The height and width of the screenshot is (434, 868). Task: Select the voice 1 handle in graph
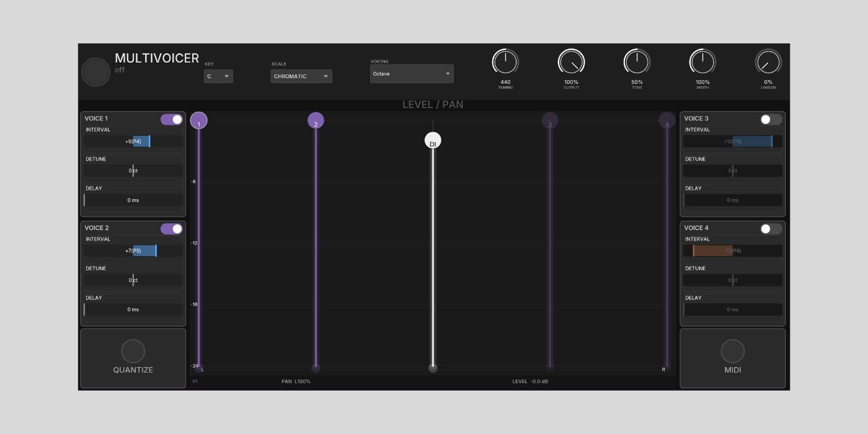[x=198, y=121]
